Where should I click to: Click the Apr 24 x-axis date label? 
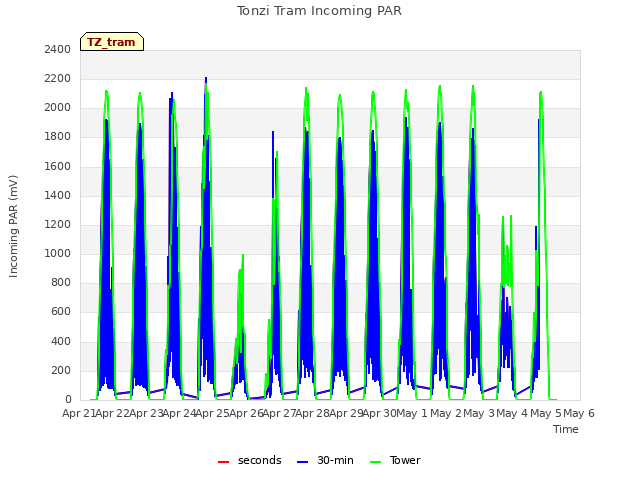point(179,413)
